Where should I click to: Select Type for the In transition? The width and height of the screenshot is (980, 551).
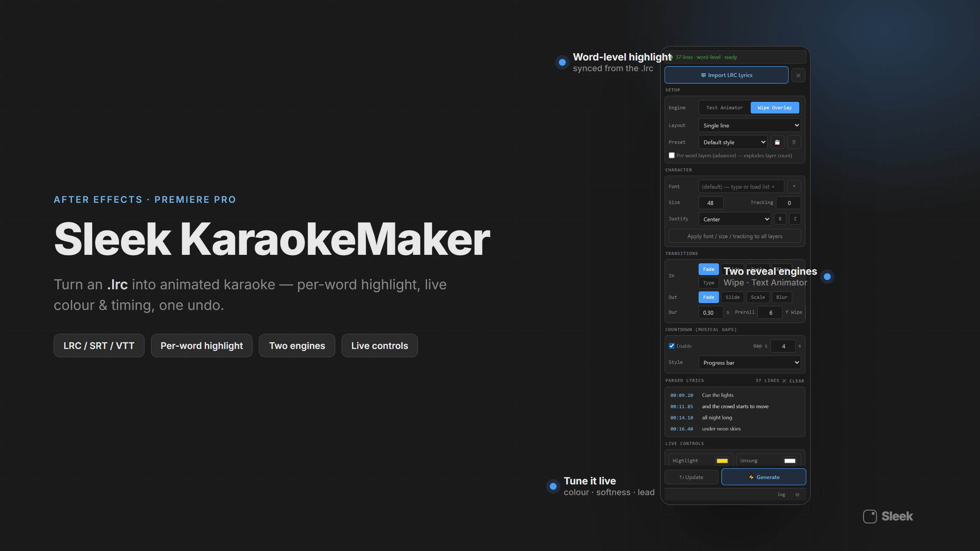[709, 283]
